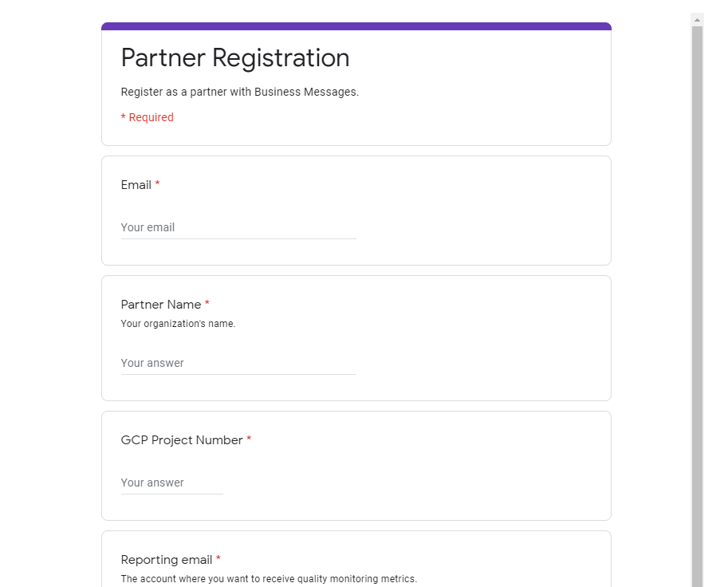The width and height of the screenshot is (728, 587).
Task: Click the 'Reporting email' question label
Action: tap(166, 560)
